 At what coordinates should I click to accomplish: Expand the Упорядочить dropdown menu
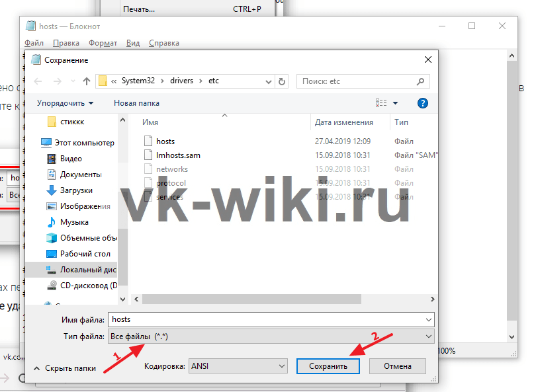[65, 103]
